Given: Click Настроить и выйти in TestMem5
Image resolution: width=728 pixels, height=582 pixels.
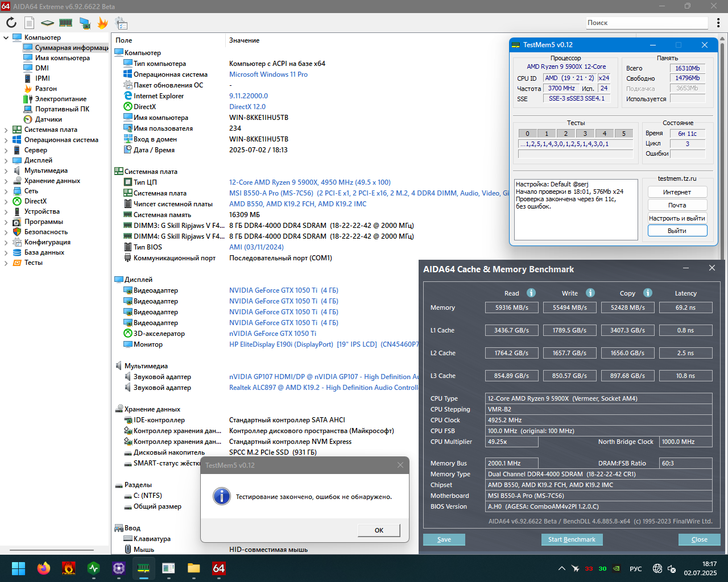Looking at the screenshot, I should tap(677, 218).
